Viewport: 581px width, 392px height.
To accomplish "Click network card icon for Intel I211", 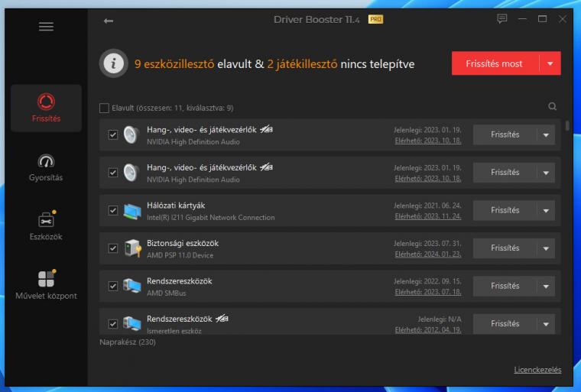I will tap(132, 211).
